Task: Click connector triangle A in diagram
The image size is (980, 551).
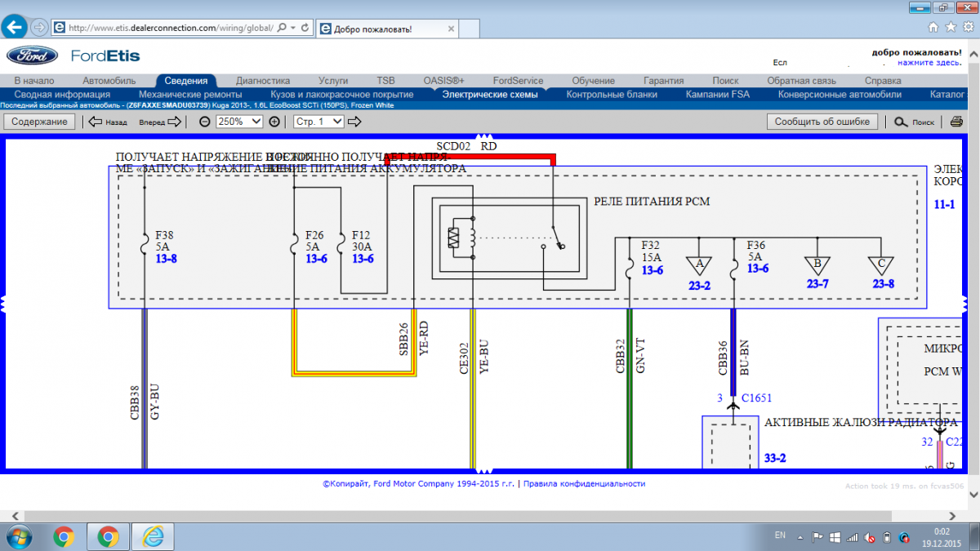Action: click(x=697, y=267)
